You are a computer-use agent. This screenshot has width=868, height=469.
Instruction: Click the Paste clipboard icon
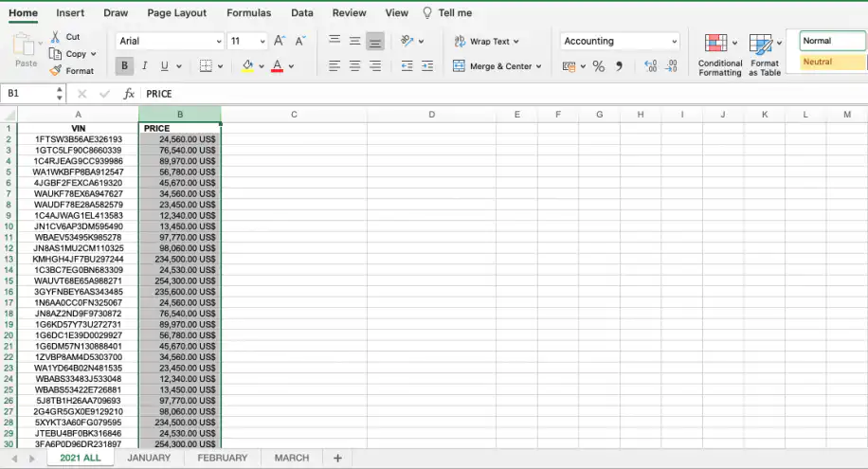(x=24, y=45)
